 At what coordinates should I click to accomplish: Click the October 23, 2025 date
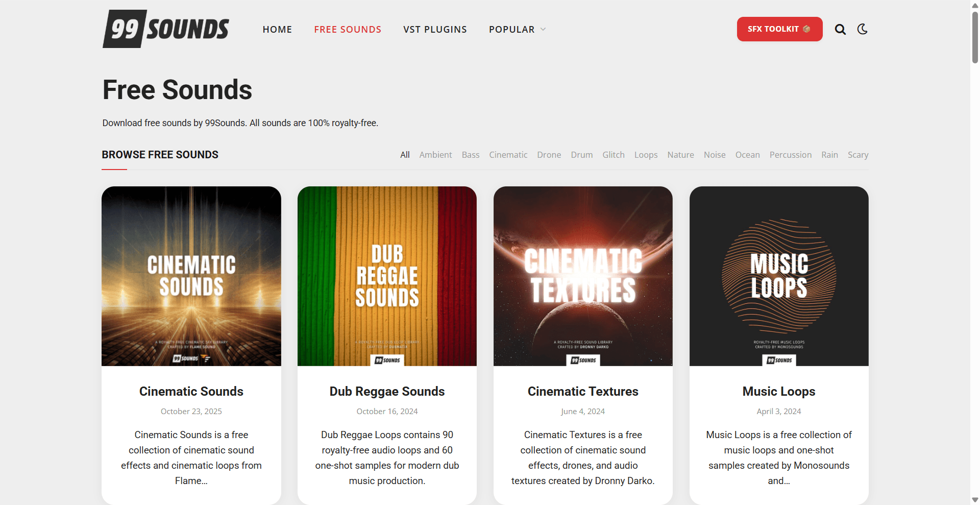(191, 412)
